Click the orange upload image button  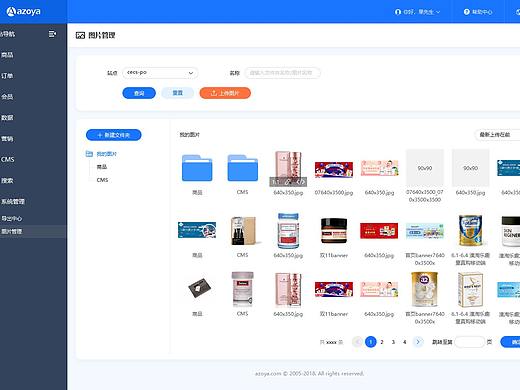225,93
